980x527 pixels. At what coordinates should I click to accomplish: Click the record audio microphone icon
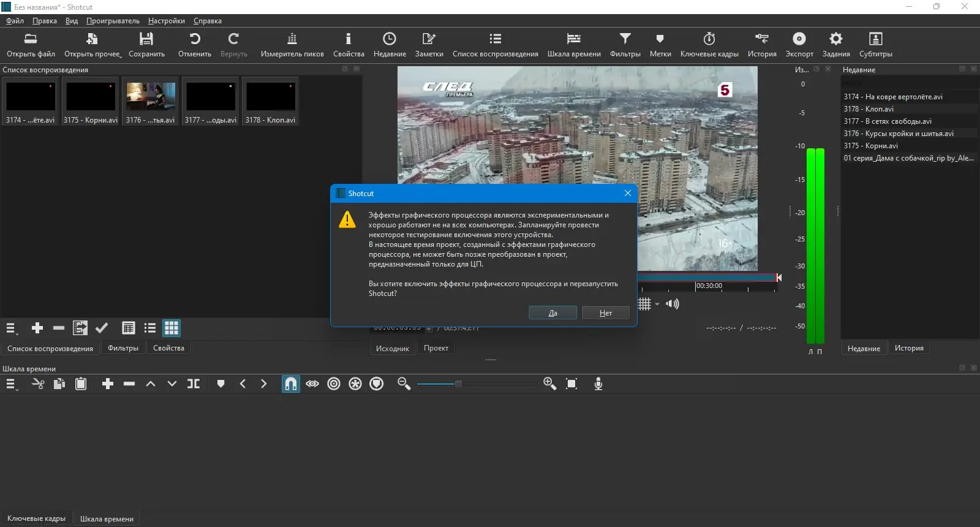point(598,384)
